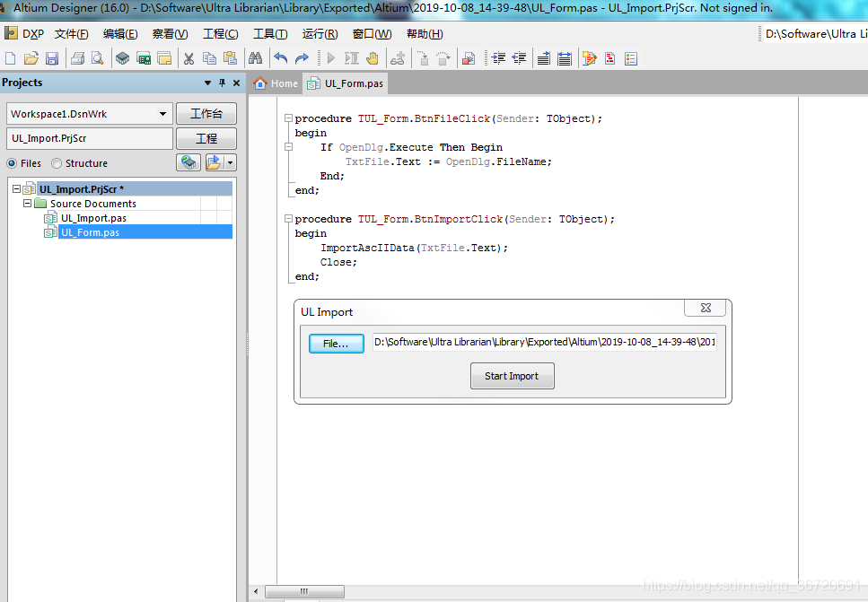Indent code with the indent icon
The image size is (868, 602).
pyautogui.click(x=498, y=58)
